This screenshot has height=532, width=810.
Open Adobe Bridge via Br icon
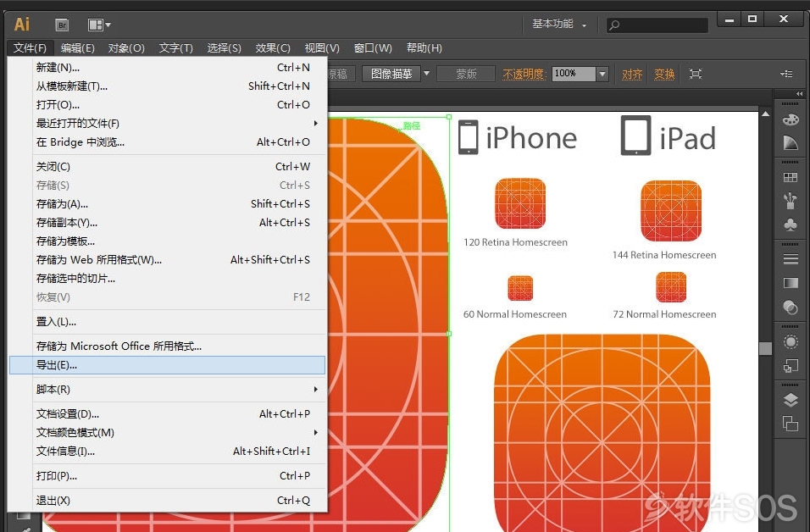62,25
